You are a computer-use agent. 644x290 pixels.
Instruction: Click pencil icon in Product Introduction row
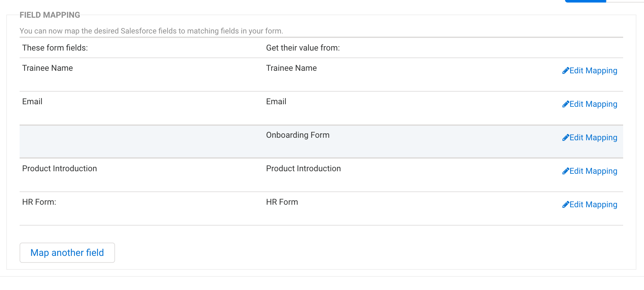click(566, 171)
